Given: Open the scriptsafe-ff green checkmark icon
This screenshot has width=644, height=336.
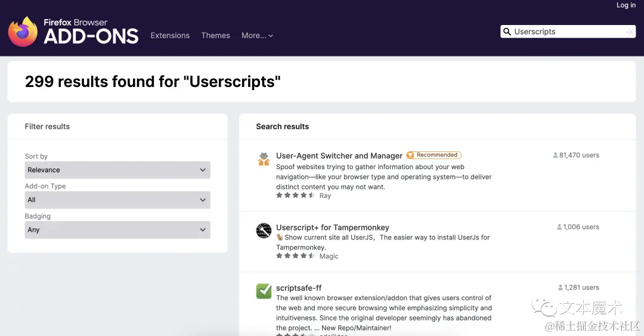Looking at the screenshot, I should pyautogui.click(x=264, y=291).
